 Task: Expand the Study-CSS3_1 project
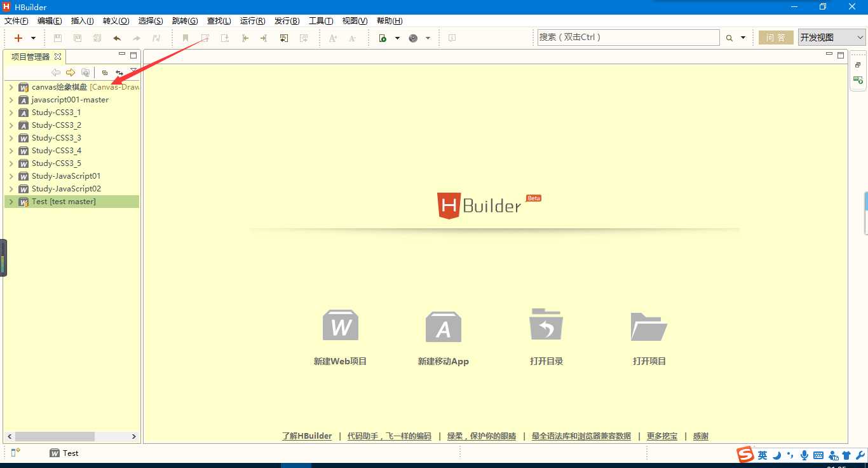[11, 113]
